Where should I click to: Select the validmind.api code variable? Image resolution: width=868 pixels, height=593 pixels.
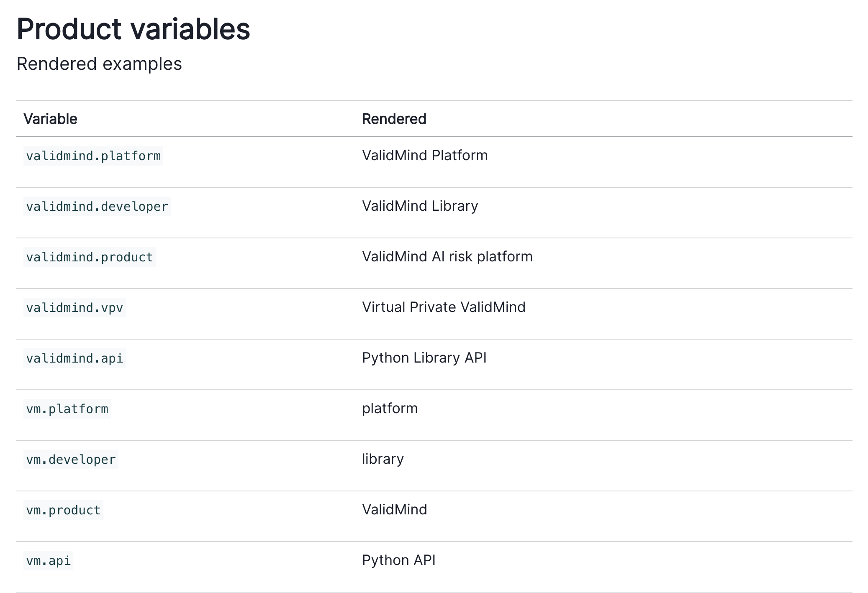point(74,358)
